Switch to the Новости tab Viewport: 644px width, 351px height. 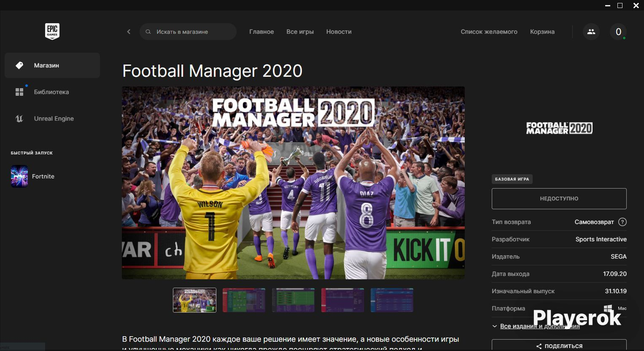339,32
